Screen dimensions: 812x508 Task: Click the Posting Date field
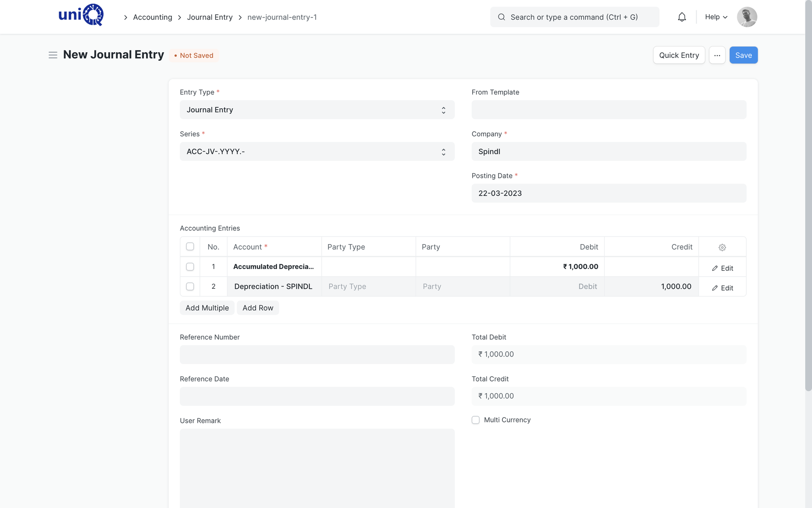pos(609,193)
